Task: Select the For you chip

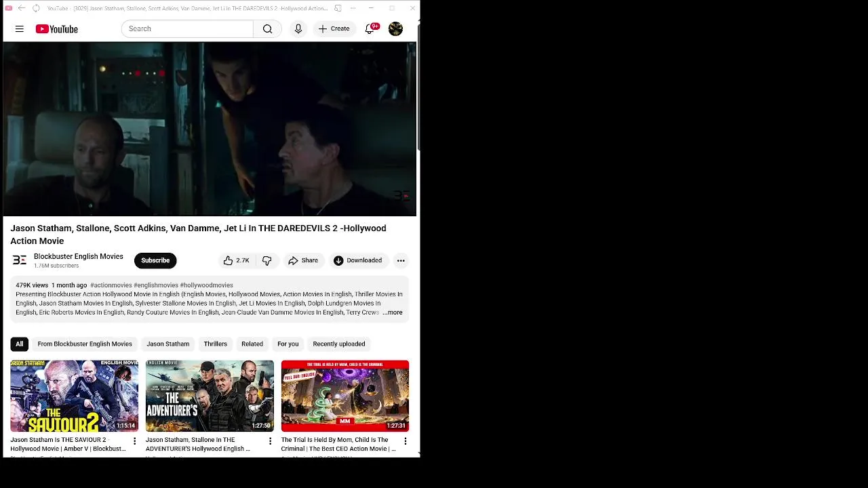Action: [x=288, y=344]
